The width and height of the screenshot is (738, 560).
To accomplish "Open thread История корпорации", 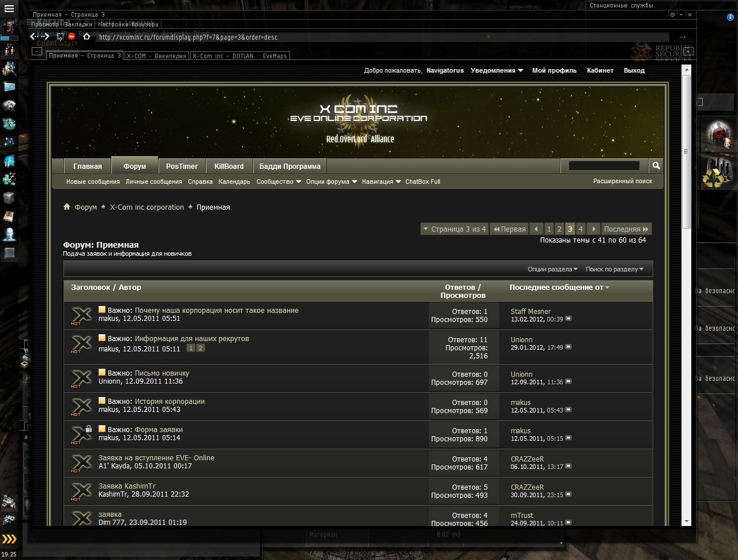I will (170, 401).
